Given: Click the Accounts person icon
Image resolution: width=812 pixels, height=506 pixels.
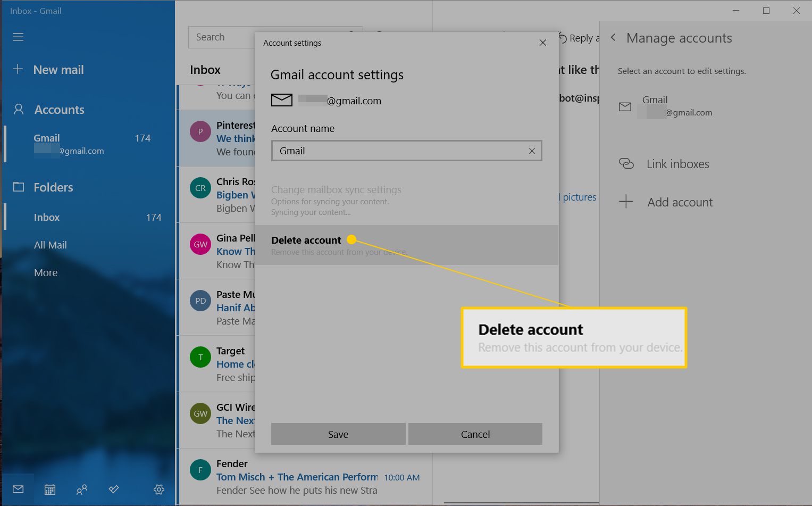Looking at the screenshot, I should (x=19, y=109).
